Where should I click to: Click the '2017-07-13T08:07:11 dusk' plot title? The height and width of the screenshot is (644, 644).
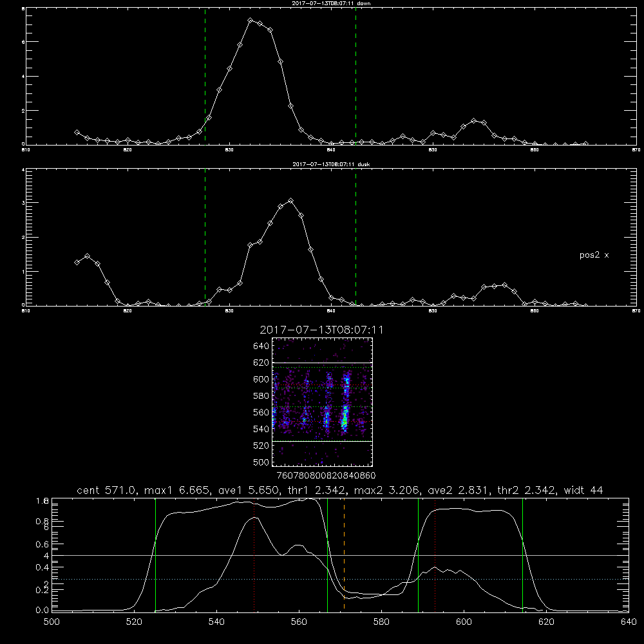click(x=331, y=164)
